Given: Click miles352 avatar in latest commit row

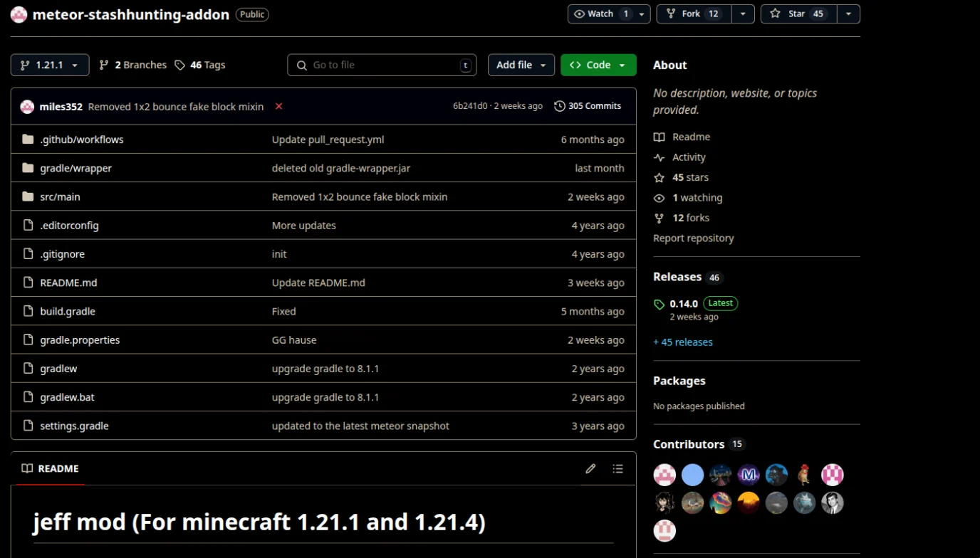Looking at the screenshot, I should click(x=27, y=106).
